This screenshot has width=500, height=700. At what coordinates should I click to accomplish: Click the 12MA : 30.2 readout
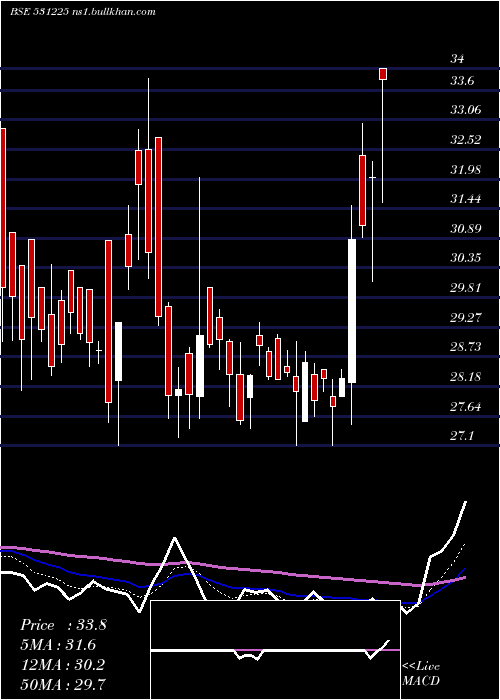62,664
